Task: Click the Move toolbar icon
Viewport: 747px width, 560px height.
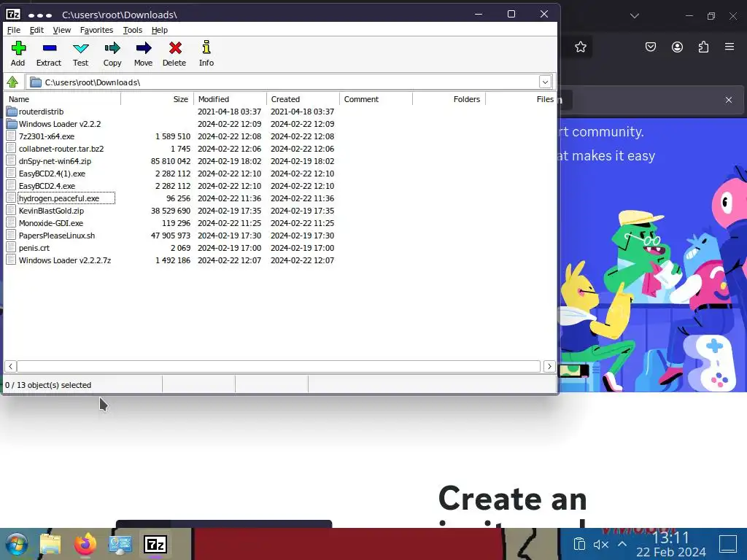Action: tap(144, 48)
